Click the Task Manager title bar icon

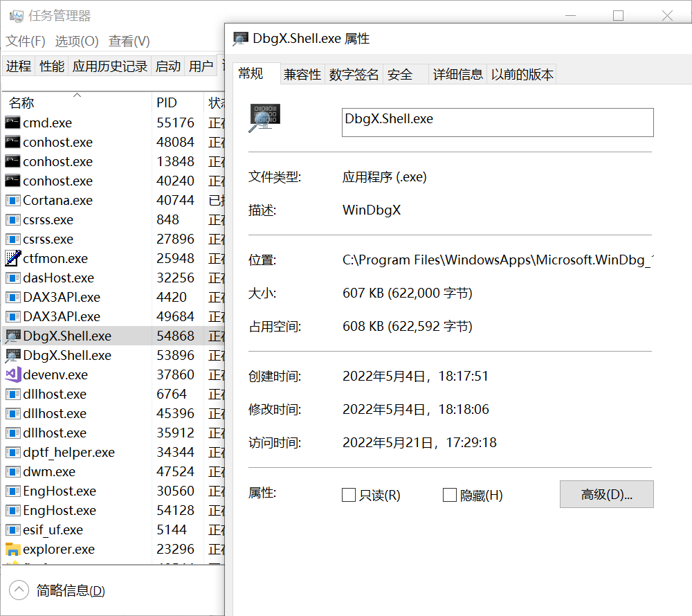click(x=17, y=17)
